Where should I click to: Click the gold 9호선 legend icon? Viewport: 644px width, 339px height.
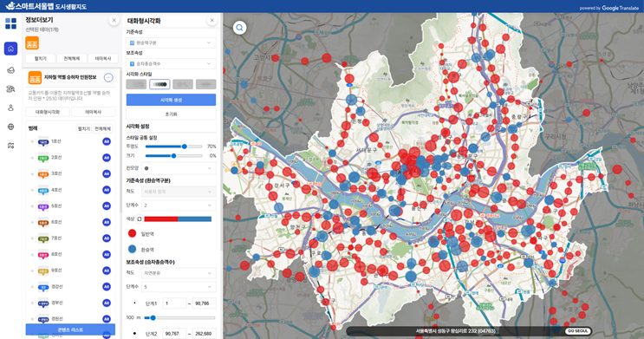(43, 271)
